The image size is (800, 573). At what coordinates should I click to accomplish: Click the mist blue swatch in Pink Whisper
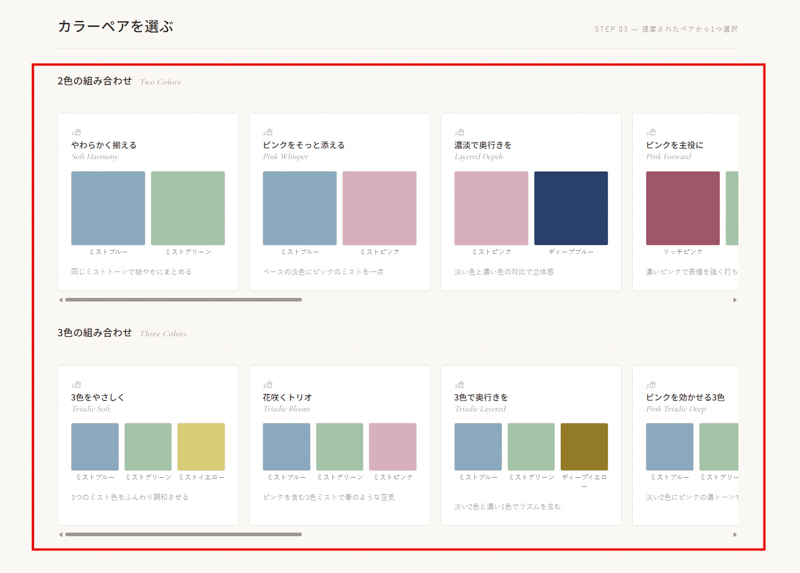click(x=299, y=208)
